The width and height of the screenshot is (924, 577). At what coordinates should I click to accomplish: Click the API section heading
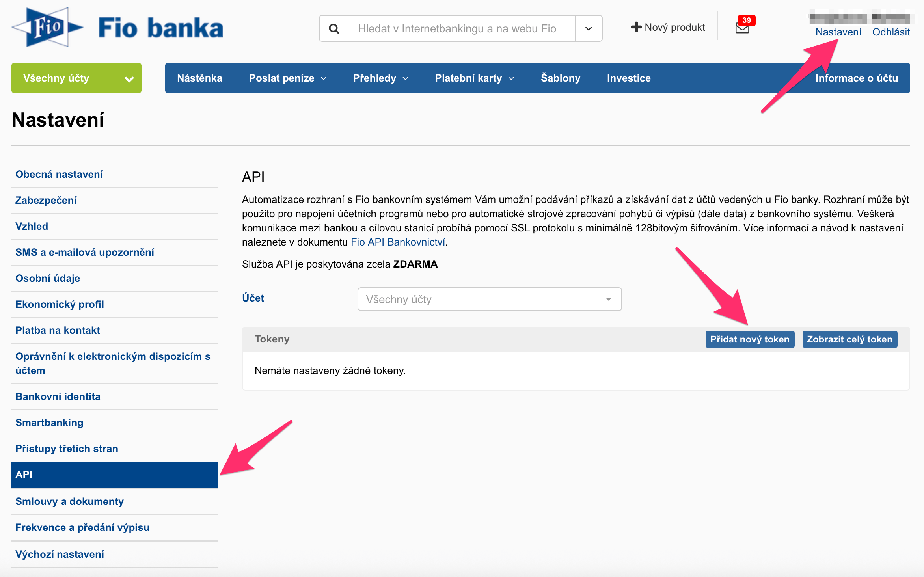point(253,177)
